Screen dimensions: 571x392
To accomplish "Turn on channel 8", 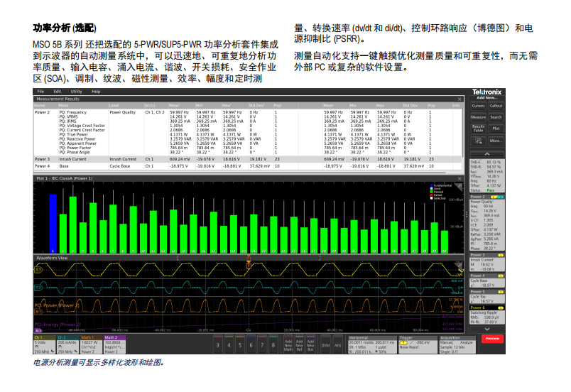I will tap(273, 344).
